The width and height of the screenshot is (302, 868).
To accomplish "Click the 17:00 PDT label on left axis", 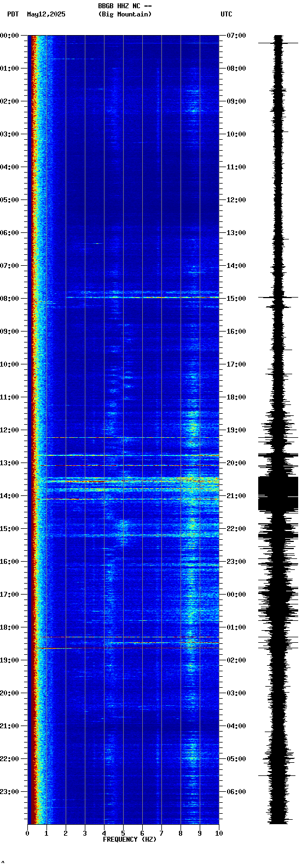I will (9, 595).
